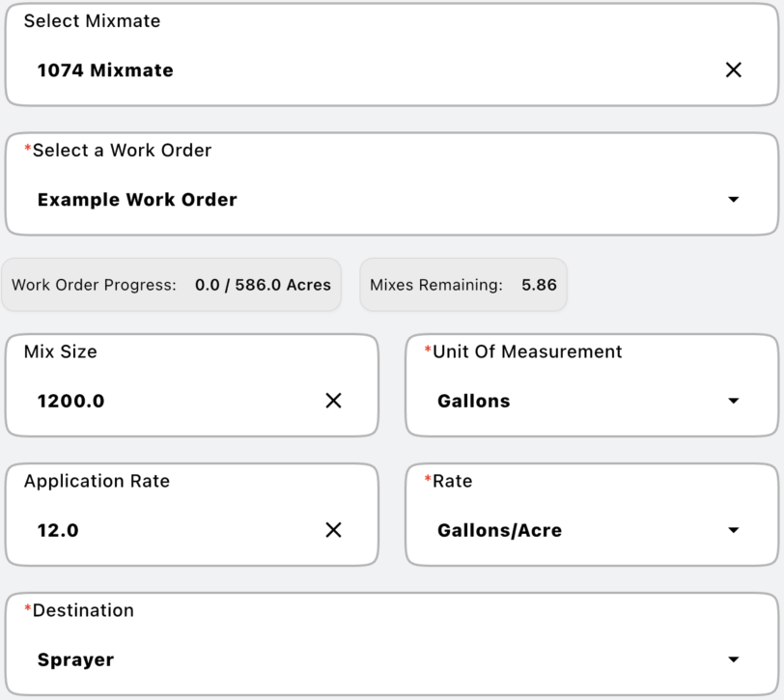Click the Work Order Progress indicator
Image resolution: width=784 pixels, height=700 pixels.
click(x=171, y=285)
